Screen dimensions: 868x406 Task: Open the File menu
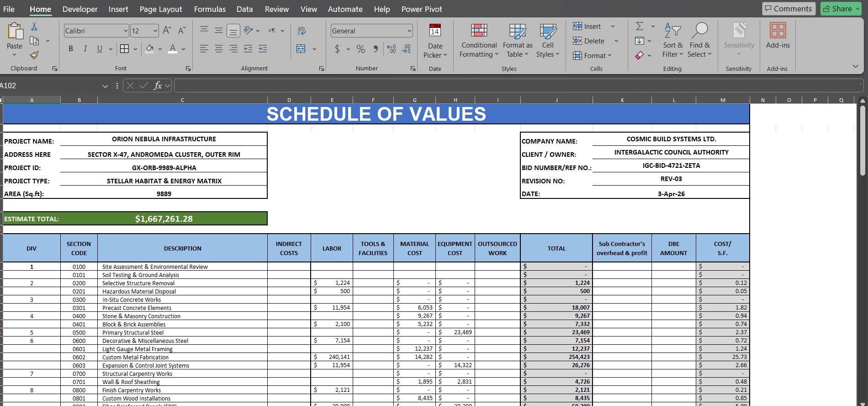(x=9, y=9)
